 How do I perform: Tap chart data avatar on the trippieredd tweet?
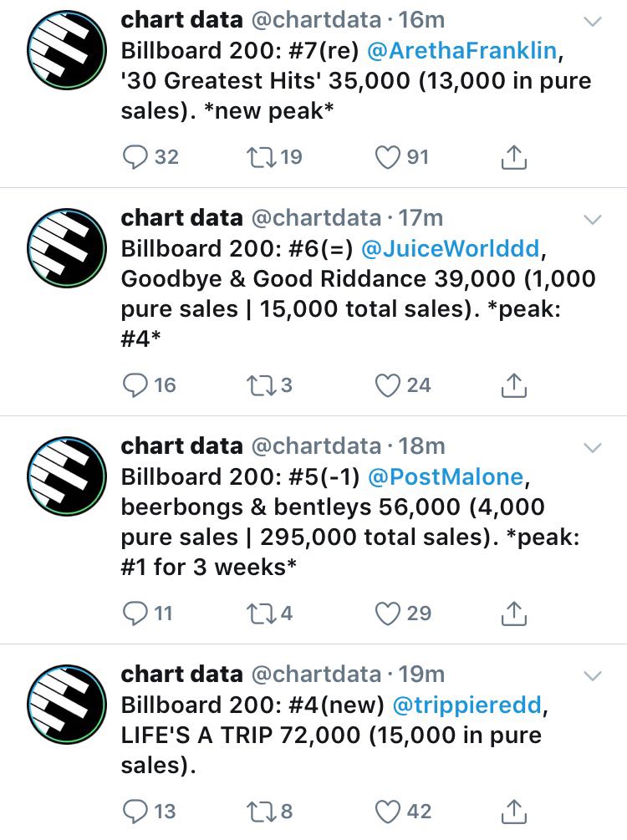click(67, 707)
